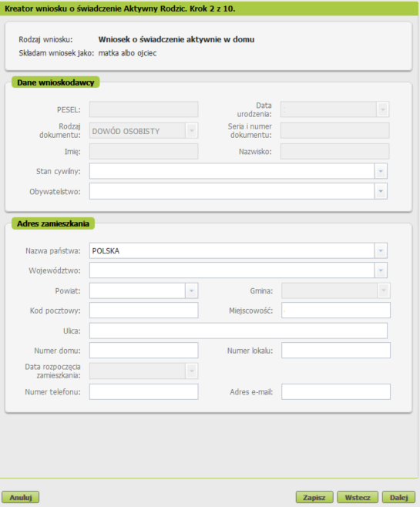Focus the Miejscowość text field
The height and width of the screenshot is (507, 420).
coord(335,311)
